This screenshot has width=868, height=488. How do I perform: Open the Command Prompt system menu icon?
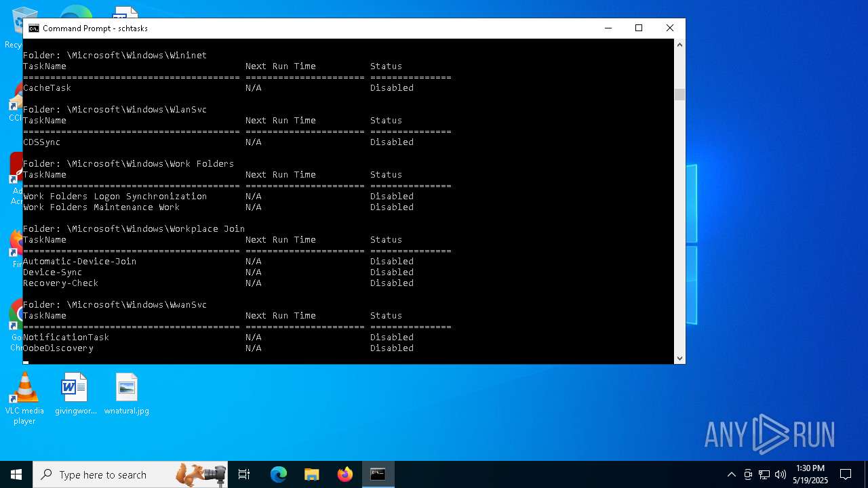33,28
